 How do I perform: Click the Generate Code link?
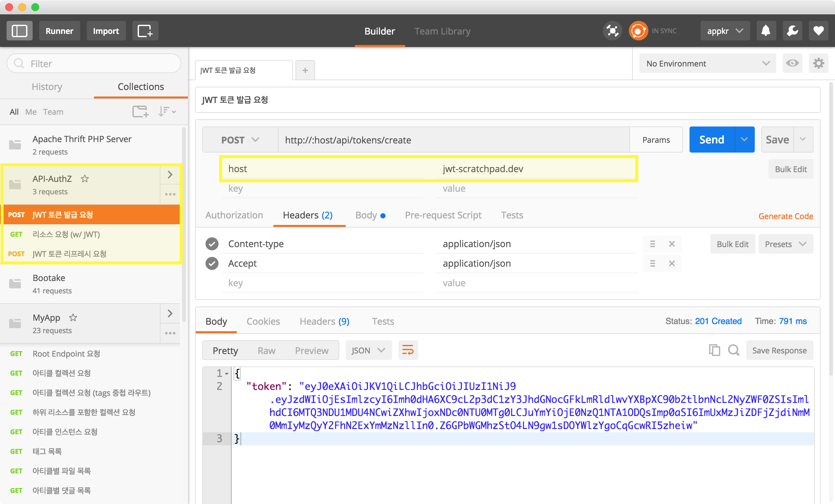tap(785, 216)
